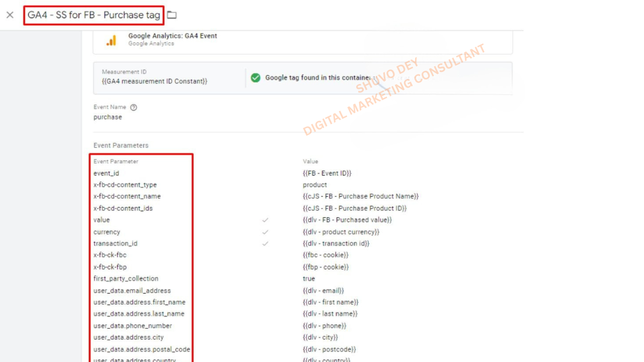
Task: Click the checkmark in the value row
Action: point(265,220)
